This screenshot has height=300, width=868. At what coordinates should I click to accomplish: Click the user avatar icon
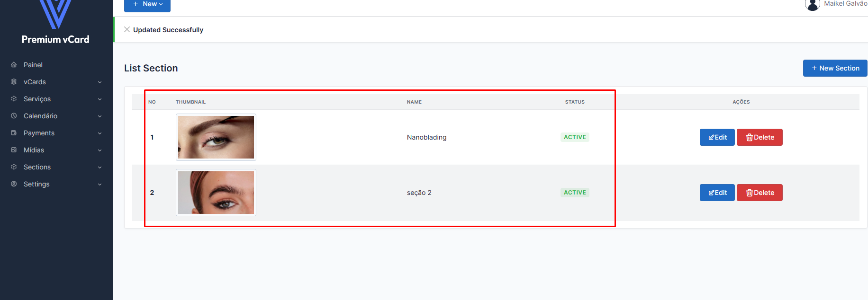[x=812, y=4]
